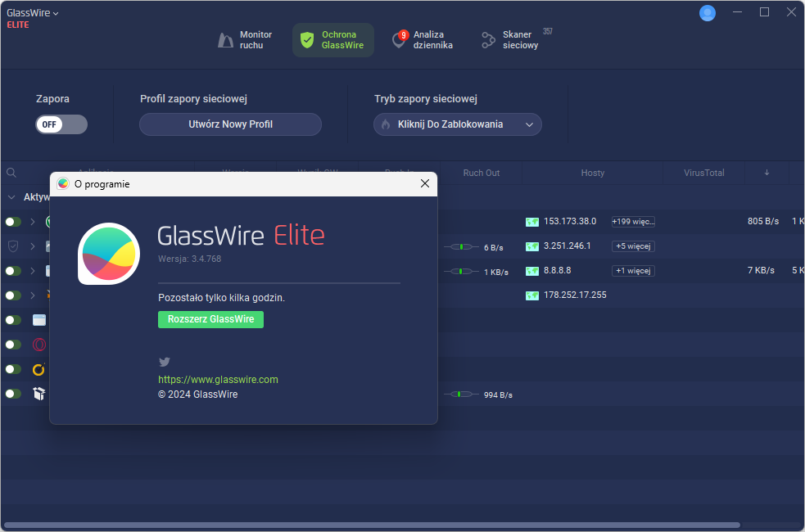Click the green Rozszerz GlassWire button
This screenshot has height=532, width=805.
pyautogui.click(x=211, y=319)
